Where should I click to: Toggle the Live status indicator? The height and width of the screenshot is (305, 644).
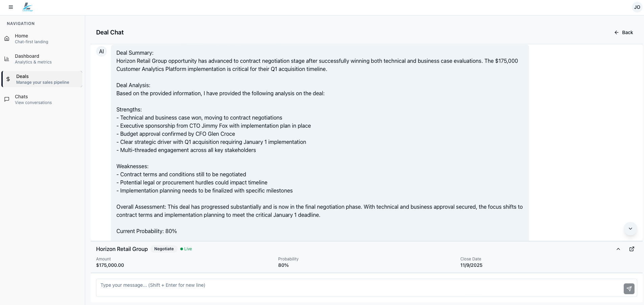[x=186, y=249]
